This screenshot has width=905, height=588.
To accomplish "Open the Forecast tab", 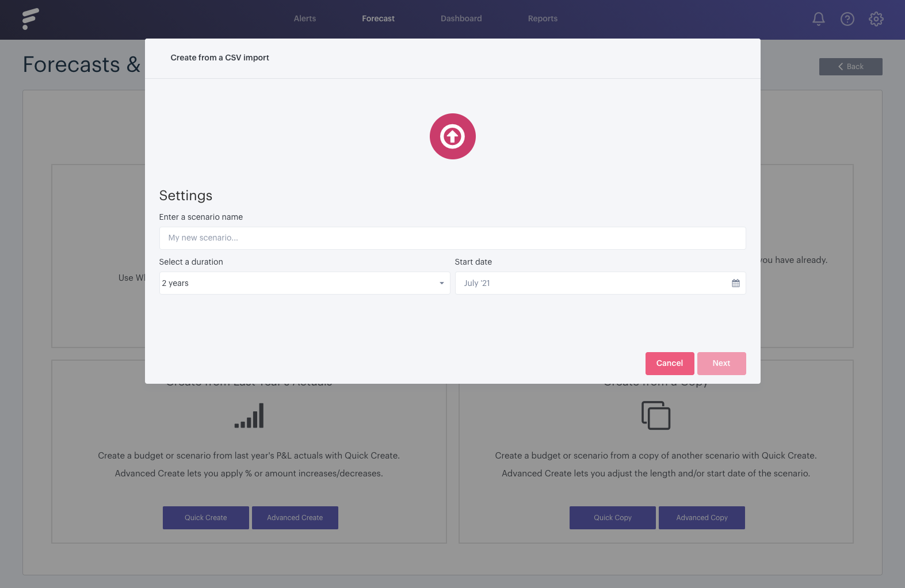I will pos(378,18).
